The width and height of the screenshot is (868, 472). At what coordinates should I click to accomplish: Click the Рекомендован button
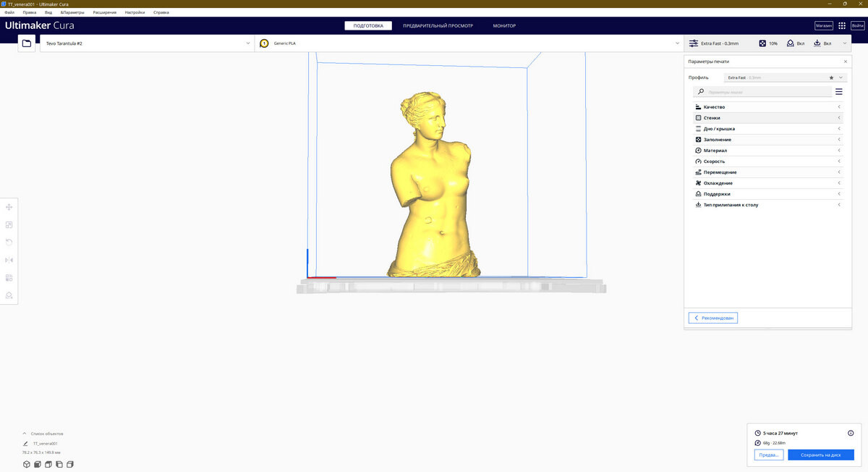coord(713,318)
